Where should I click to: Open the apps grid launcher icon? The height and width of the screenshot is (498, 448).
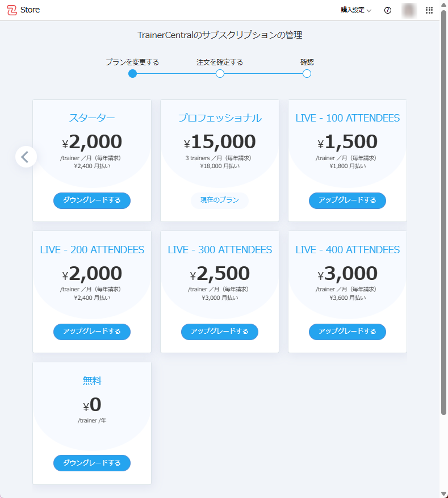(x=429, y=10)
